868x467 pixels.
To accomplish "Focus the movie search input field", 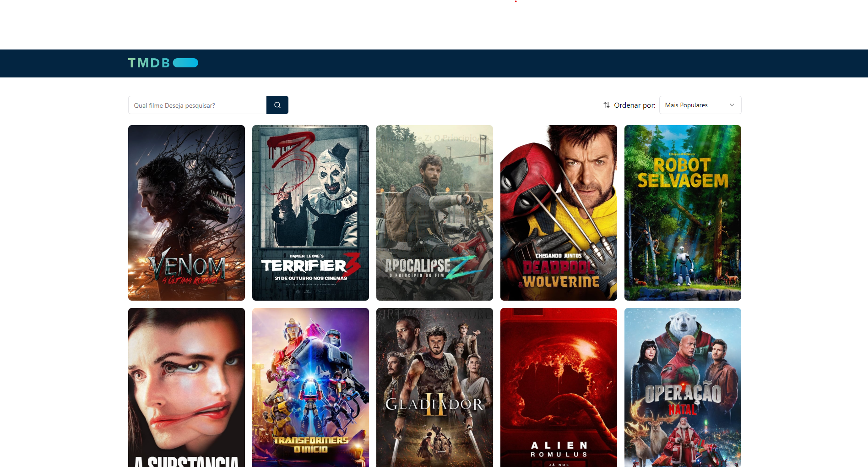I will 197,105.
